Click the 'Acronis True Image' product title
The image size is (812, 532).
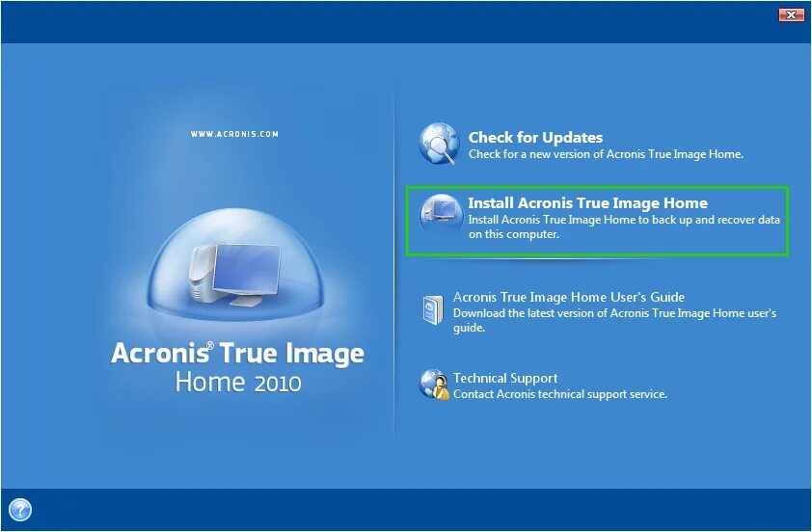coord(237,354)
